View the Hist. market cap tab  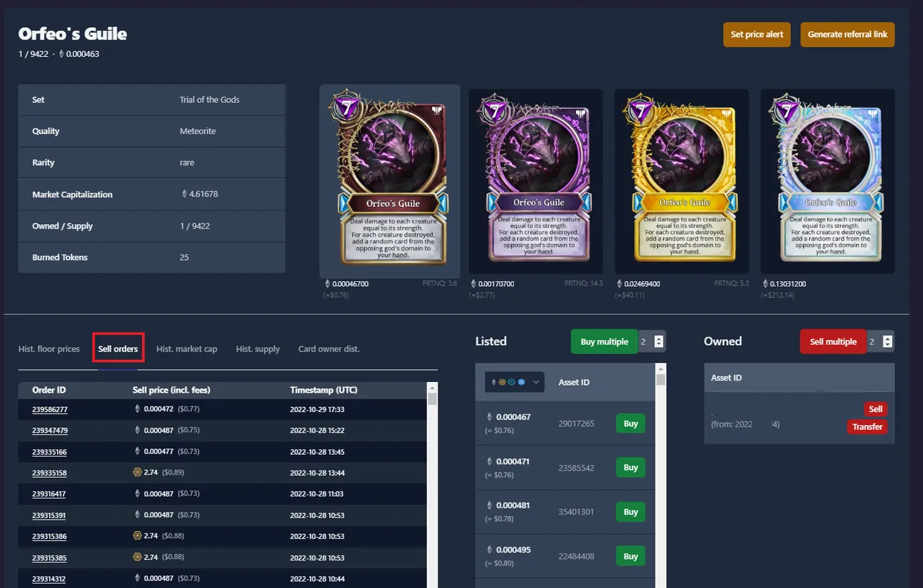pyautogui.click(x=187, y=349)
